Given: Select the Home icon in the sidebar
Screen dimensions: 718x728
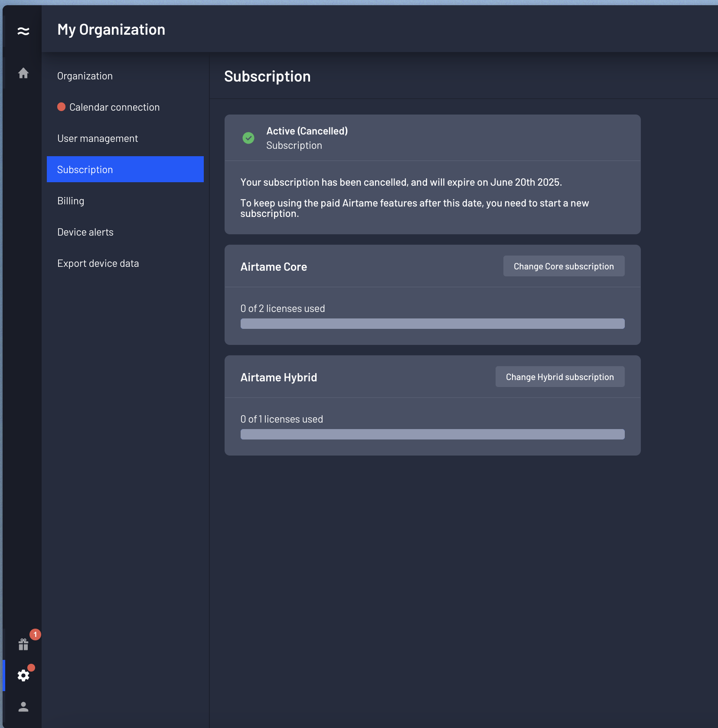Looking at the screenshot, I should (23, 73).
